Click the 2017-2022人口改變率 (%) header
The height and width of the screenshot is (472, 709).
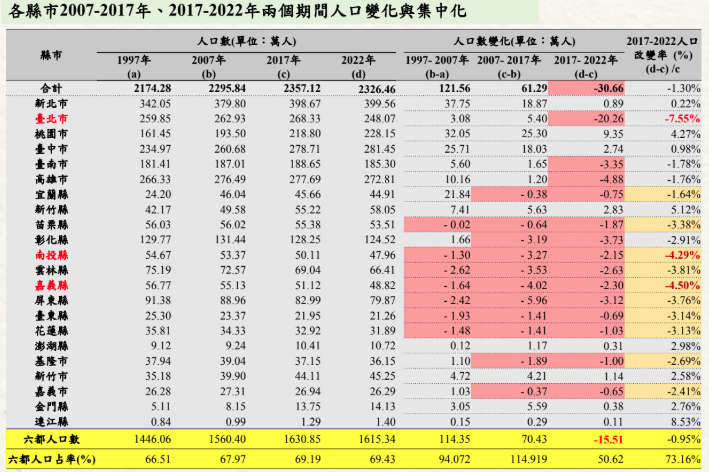coord(662,55)
